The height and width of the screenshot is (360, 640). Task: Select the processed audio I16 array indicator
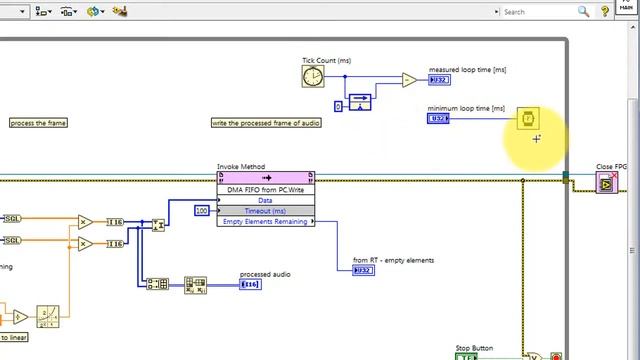click(x=250, y=284)
